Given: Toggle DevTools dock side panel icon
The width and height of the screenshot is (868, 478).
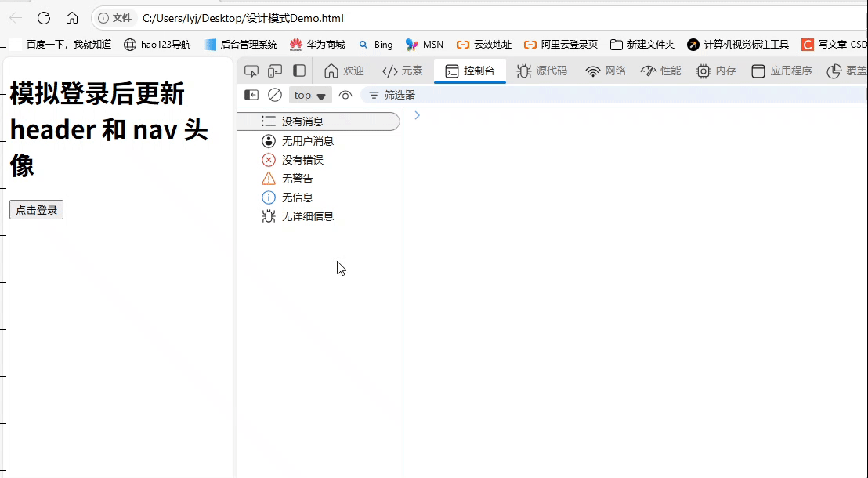Looking at the screenshot, I should tap(299, 71).
